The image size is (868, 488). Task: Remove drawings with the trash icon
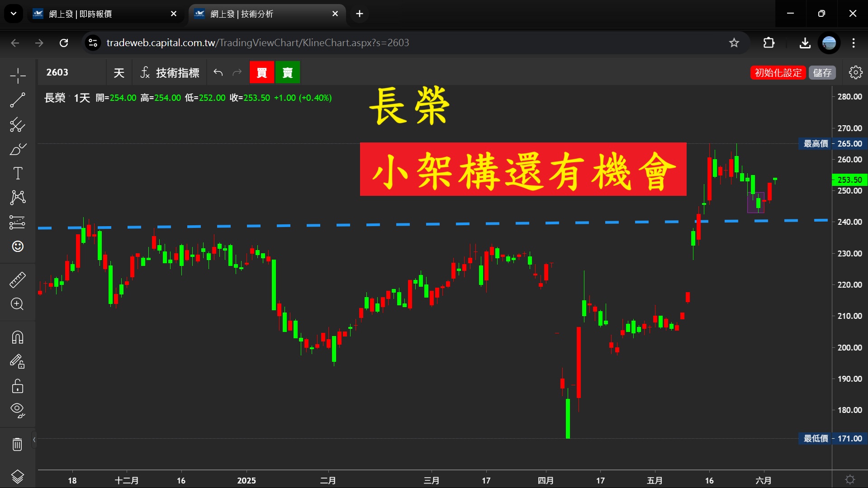tap(18, 444)
